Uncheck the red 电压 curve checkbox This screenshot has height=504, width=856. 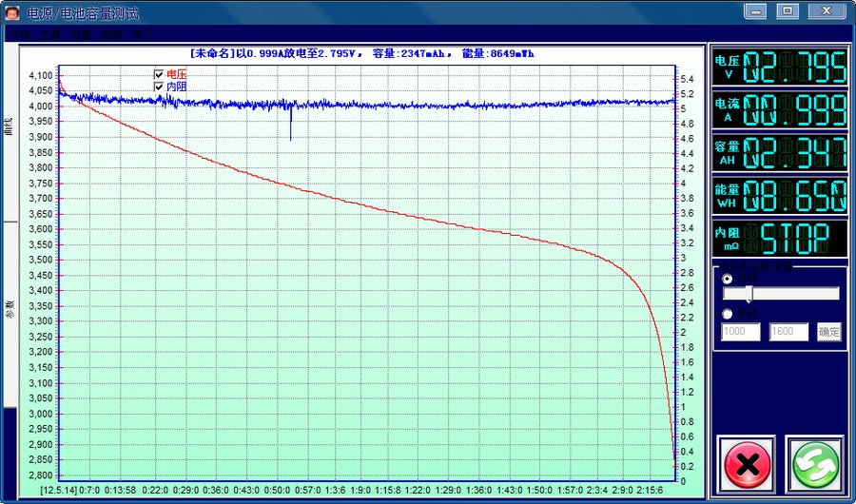point(159,74)
